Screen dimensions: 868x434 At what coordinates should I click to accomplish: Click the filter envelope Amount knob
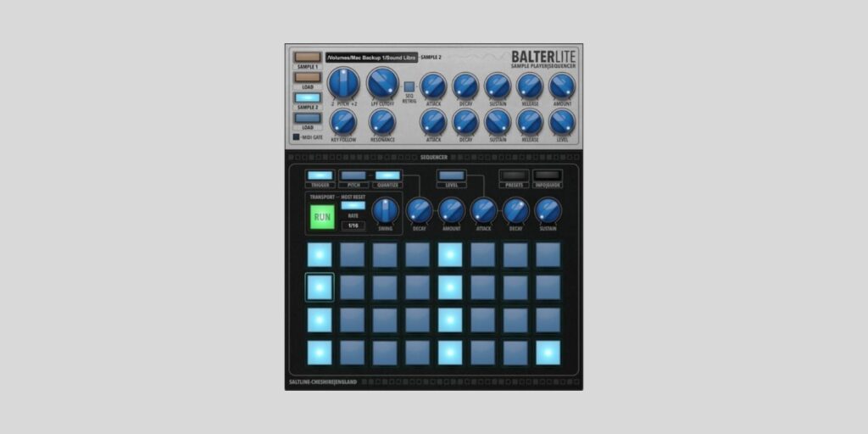[562, 86]
